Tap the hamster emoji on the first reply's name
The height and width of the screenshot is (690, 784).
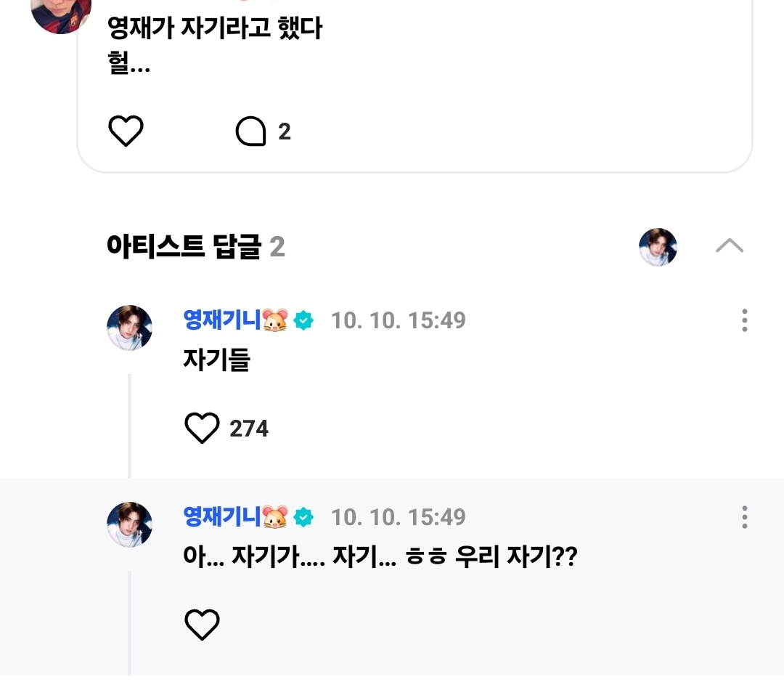point(276,320)
